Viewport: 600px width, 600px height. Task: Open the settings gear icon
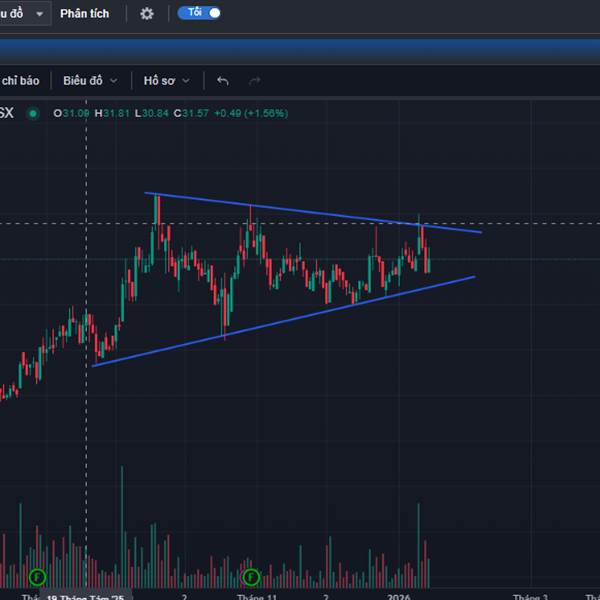(147, 14)
